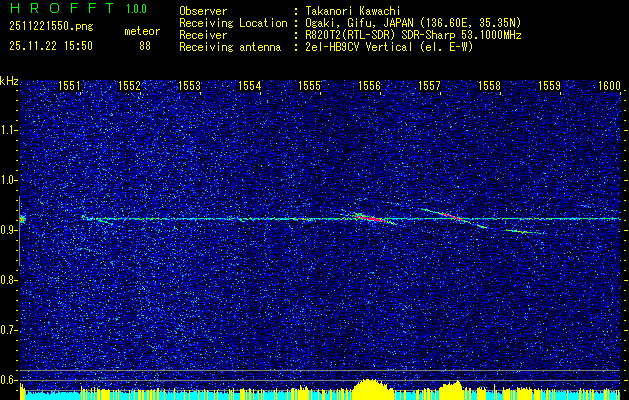Click the sloped meteor echo after 1557
Viewport: 629px width, 400px height.
[453, 217]
